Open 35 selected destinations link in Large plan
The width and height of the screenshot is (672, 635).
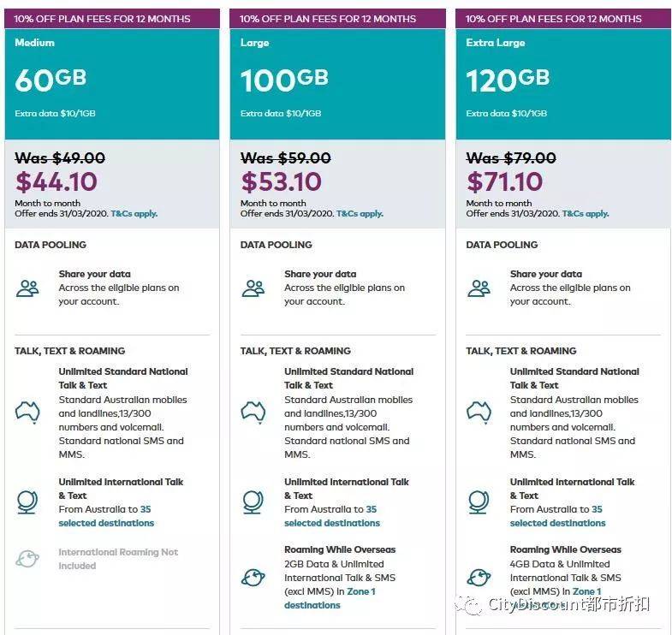332,516
